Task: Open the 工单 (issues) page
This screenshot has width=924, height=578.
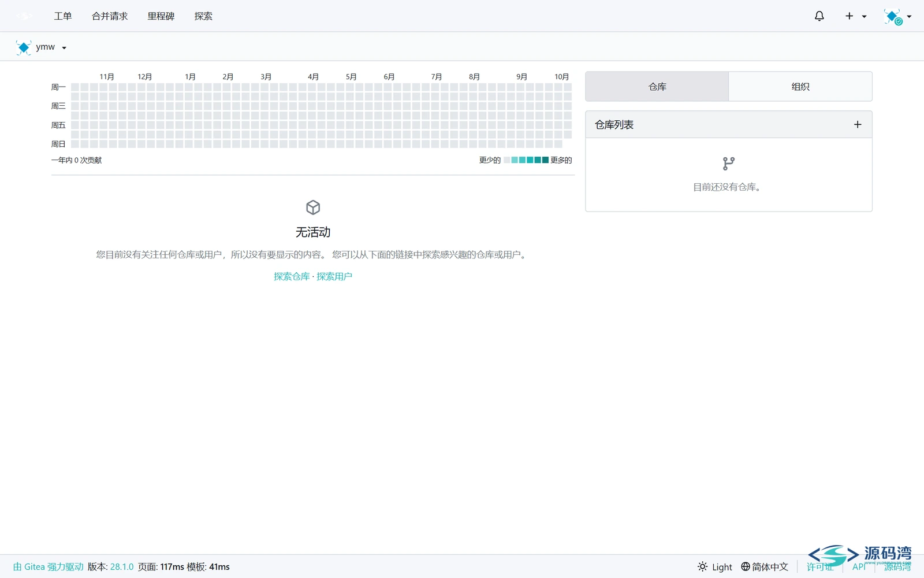Action: 63,16
